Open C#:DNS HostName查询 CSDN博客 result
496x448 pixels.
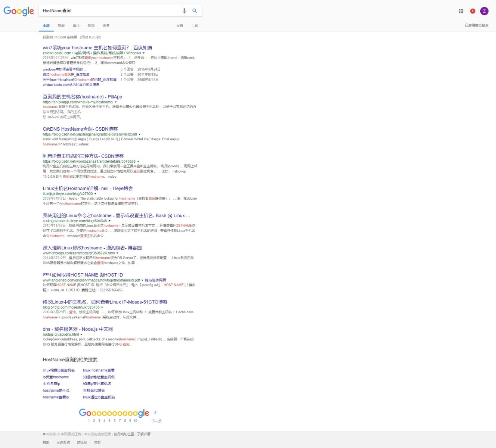tap(80, 129)
